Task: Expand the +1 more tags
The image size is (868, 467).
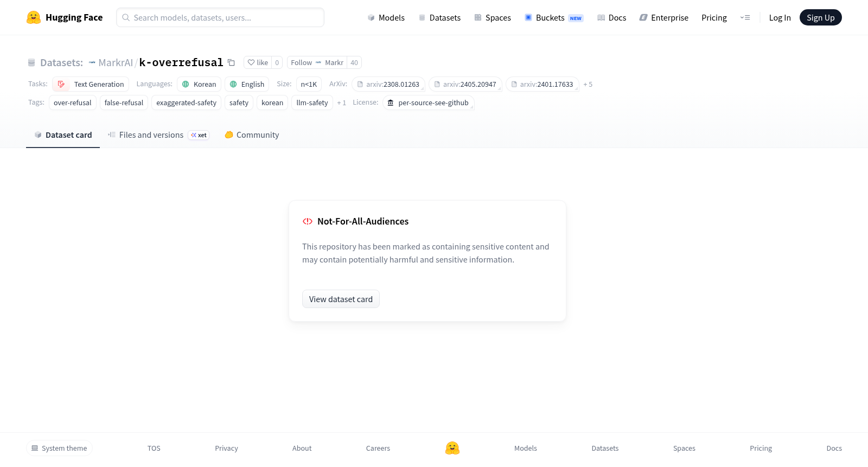Action: click(x=341, y=103)
